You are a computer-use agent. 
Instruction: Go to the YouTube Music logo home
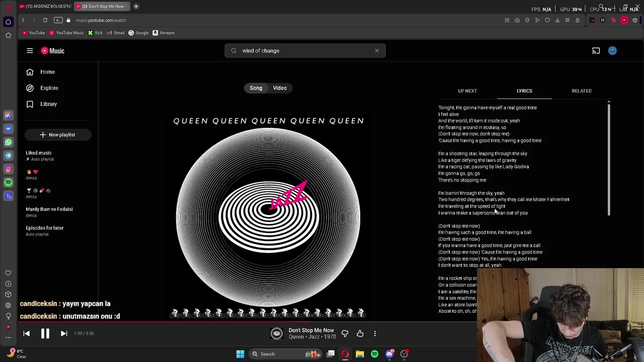click(53, 51)
